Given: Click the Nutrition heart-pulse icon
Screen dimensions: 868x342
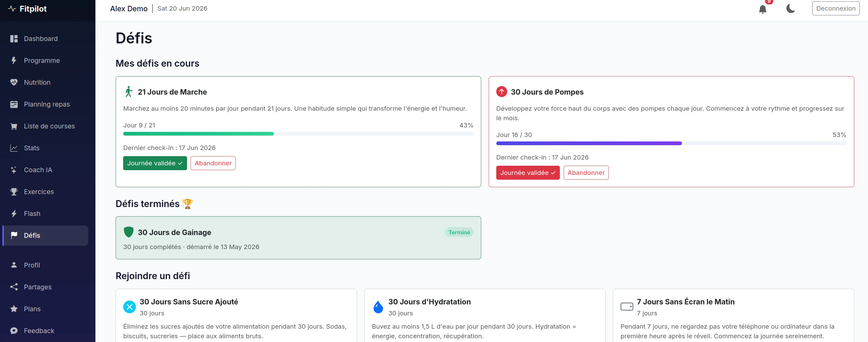Looking at the screenshot, I should click(14, 82).
